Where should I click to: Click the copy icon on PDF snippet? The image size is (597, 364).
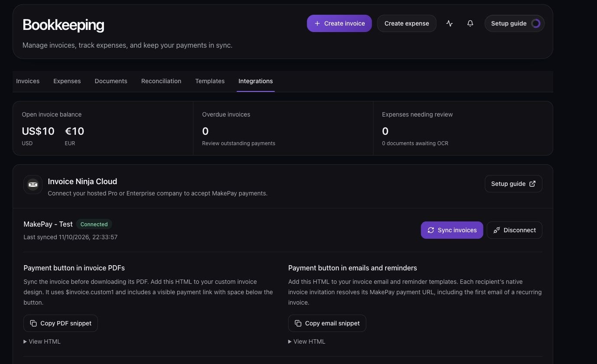click(x=33, y=323)
